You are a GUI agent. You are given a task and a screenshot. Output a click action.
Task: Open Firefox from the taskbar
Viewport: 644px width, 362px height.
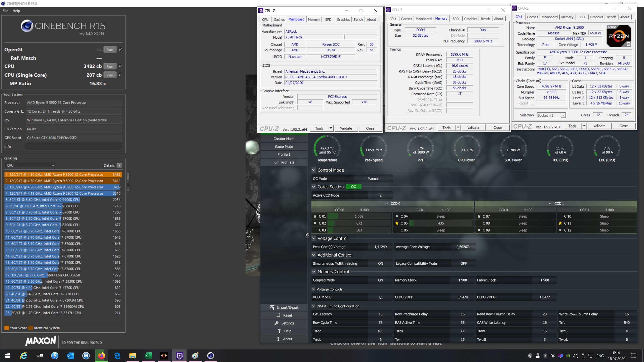101,355
